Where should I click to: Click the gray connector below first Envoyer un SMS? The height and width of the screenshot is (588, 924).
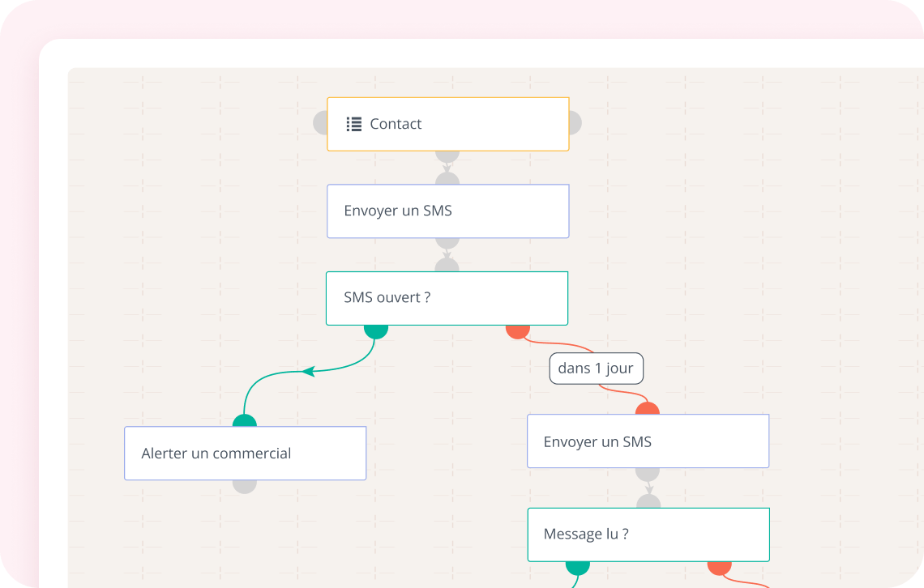click(x=447, y=242)
